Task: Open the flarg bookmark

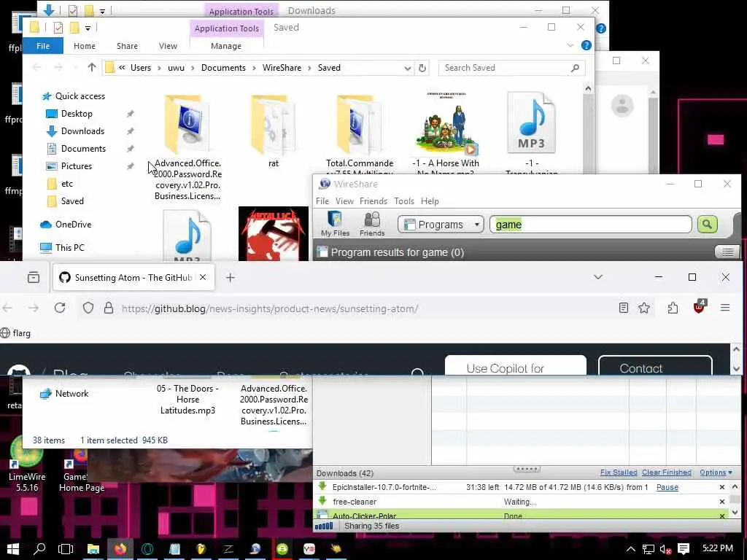Action: [x=16, y=332]
